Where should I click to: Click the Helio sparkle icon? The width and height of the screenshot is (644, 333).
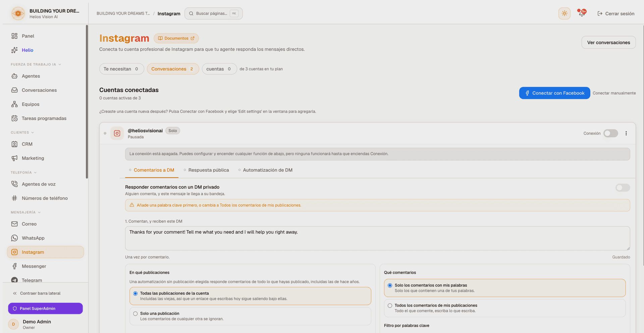click(x=14, y=50)
